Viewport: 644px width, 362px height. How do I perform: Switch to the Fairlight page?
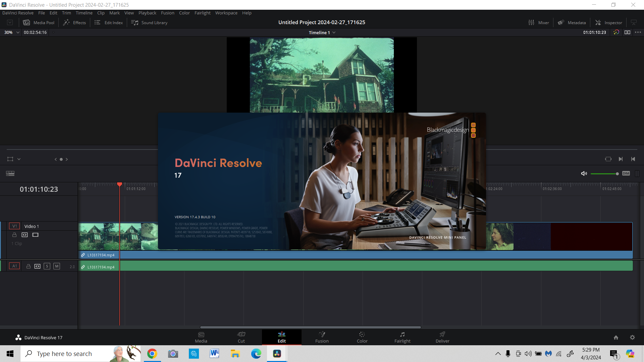(x=402, y=338)
